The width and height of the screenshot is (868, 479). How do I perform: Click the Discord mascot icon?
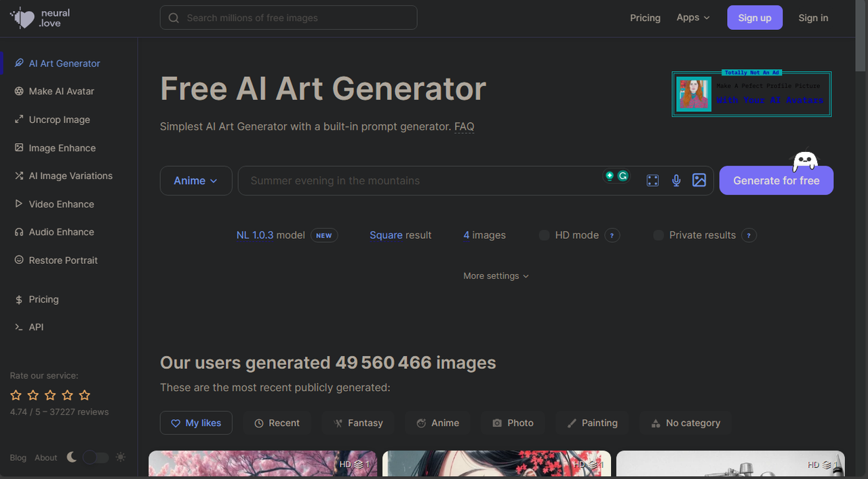click(x=805, y=161)
